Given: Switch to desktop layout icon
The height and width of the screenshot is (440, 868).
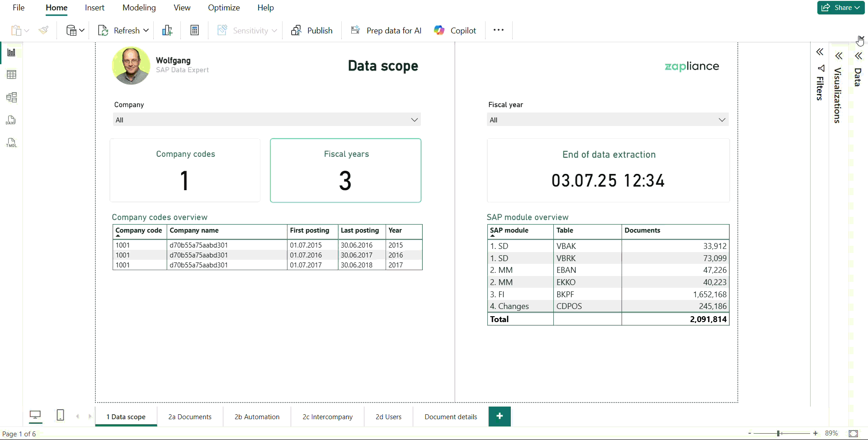Looking at the screenshot, I should pos(35,415).
